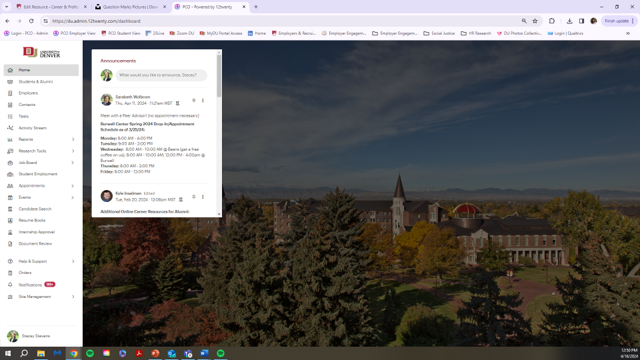Open PowerPoint from the taskbar
The height and width of the screenshot is (360, 640).
pos(155,353)
